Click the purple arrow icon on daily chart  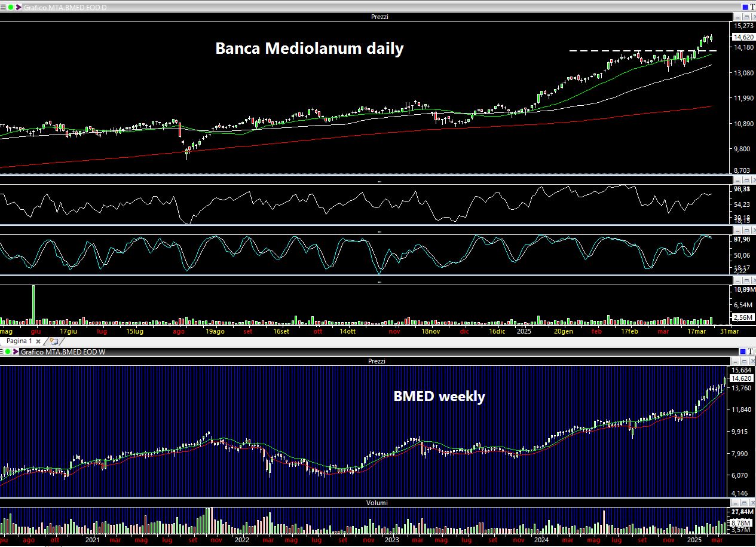pos(19,7)
